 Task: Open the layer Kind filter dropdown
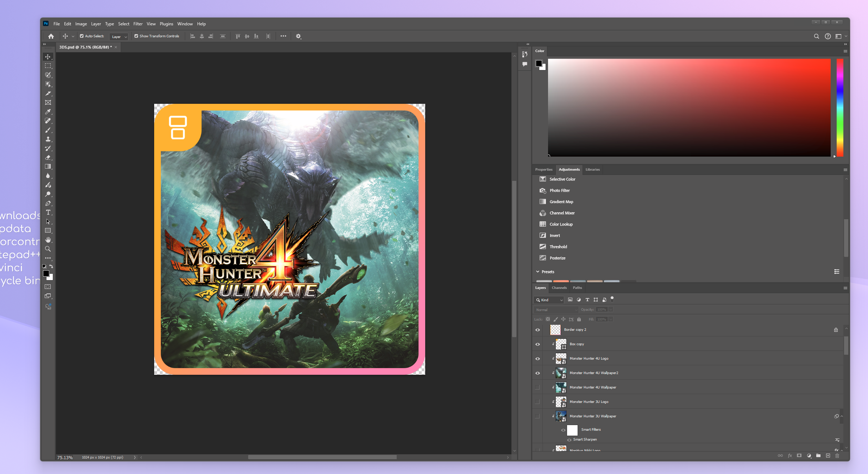[549, 300]
